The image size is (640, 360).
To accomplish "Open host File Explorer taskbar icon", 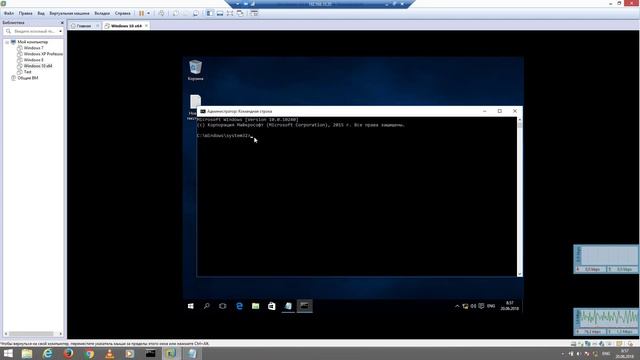I will coord(27,353).
